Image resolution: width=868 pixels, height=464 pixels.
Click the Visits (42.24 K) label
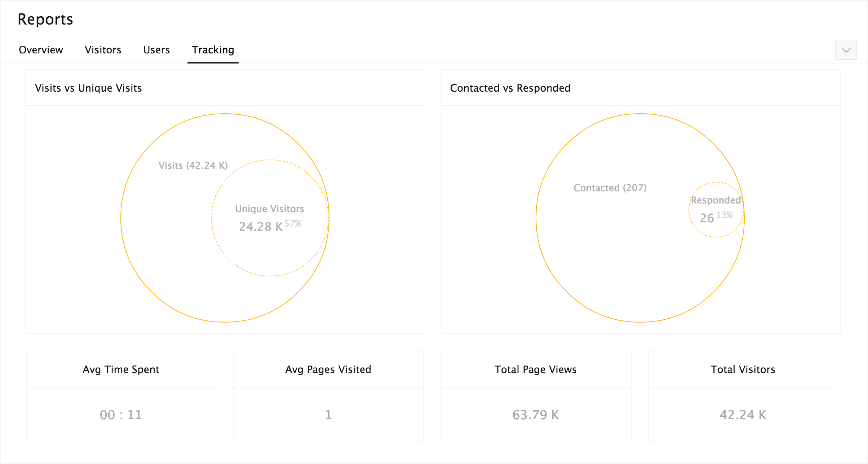click(193, 165)
